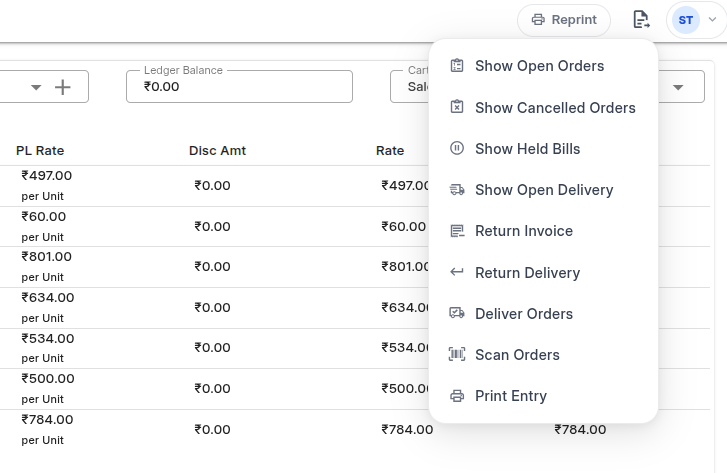The width and height of the screenshot is (727, 473).
Task: Click the return arrow icon for Return Delivery
Action: tap(457, 272)
